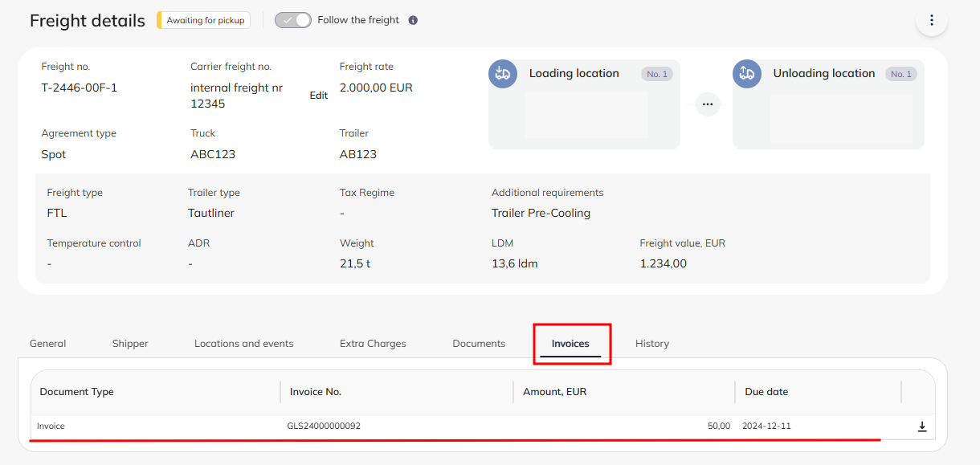
Task: Sort by Invoice No. column header
Action: point(316,392)
